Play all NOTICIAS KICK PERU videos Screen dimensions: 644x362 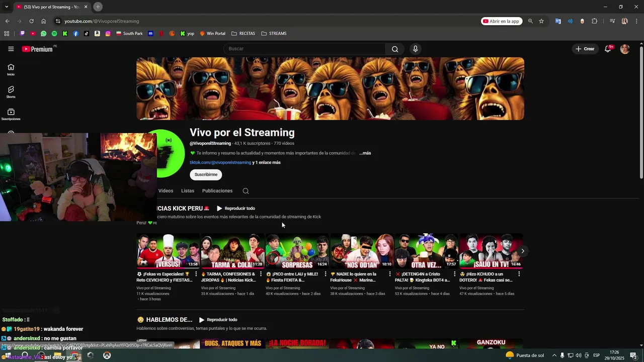tap(236, 208)
